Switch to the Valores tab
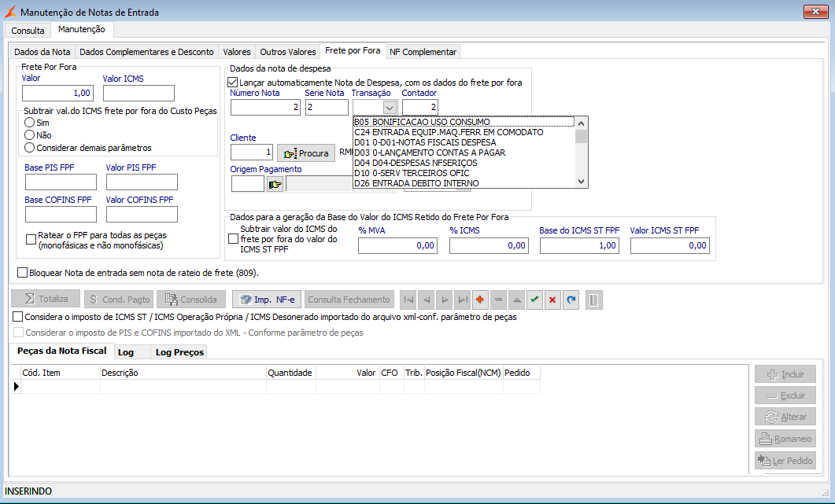The image size is (835, 504). pyautogui.click(x=236, y=52)
